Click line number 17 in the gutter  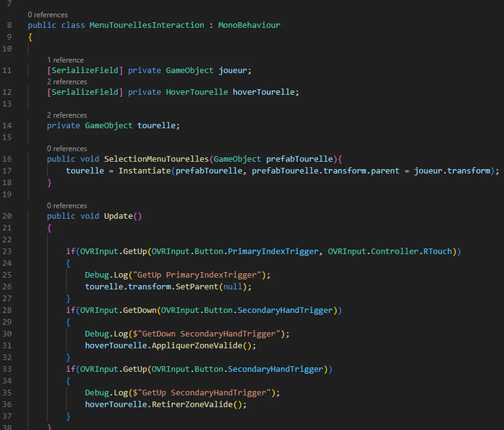click(x=7, y=171)
